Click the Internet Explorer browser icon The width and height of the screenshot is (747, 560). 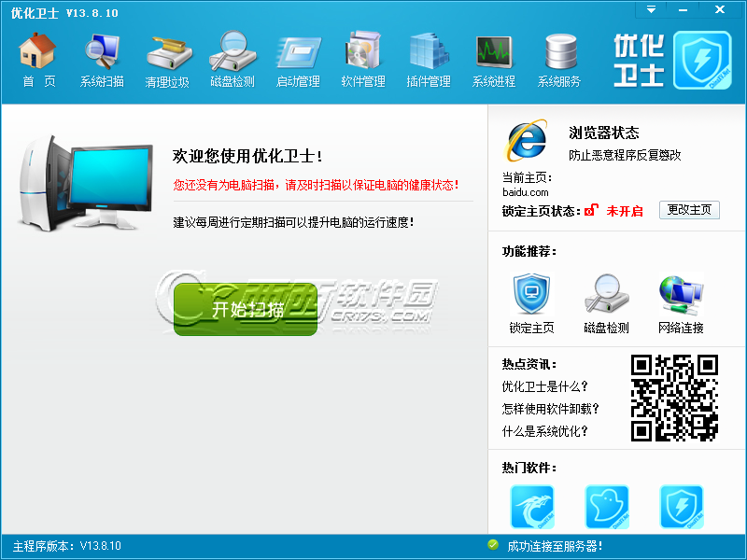tap(526, 140)
